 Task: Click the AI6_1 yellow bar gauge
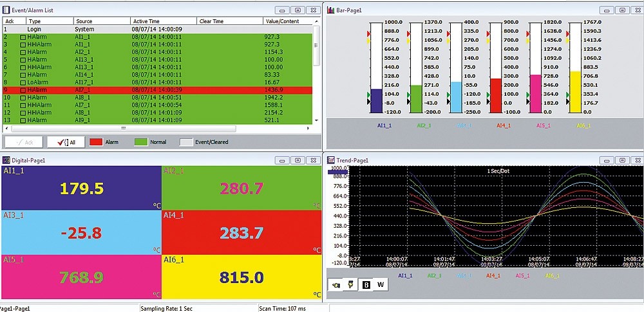tap(575, 68)
